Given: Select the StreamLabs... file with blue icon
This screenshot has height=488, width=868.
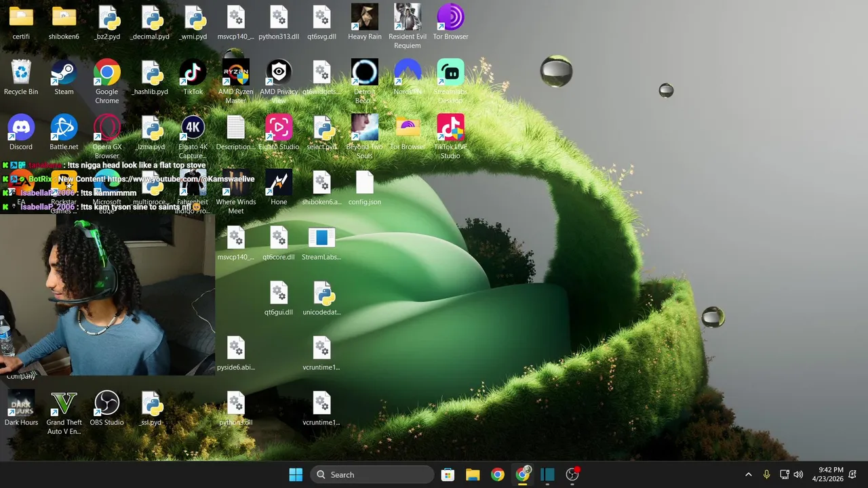Looking at the screenshot, I should coord(321,243).
